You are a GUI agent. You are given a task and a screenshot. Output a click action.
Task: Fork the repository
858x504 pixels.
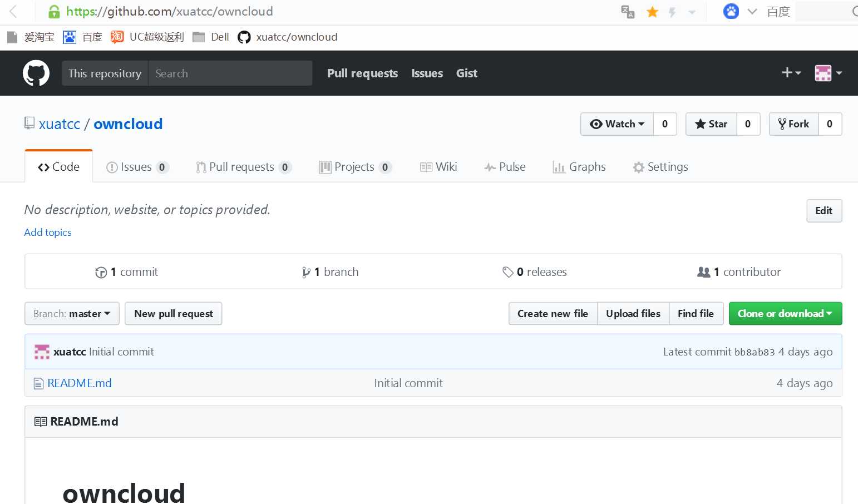coord(793,124)
